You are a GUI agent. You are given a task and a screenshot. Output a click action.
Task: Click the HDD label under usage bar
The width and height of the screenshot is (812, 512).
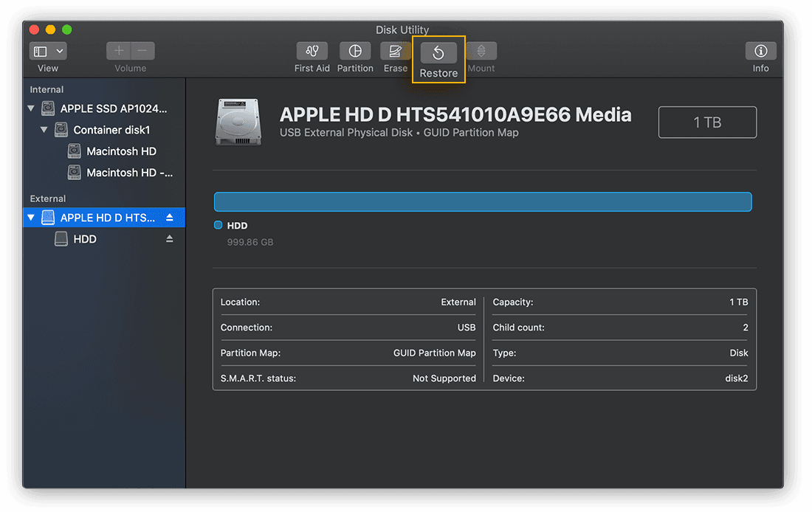237,226
